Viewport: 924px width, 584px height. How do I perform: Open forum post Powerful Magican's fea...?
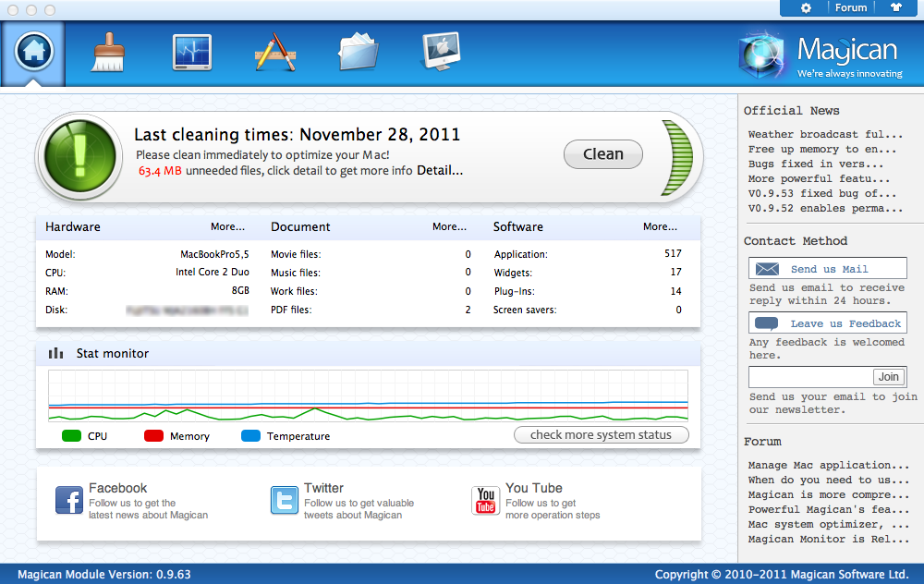click(829, 509)
